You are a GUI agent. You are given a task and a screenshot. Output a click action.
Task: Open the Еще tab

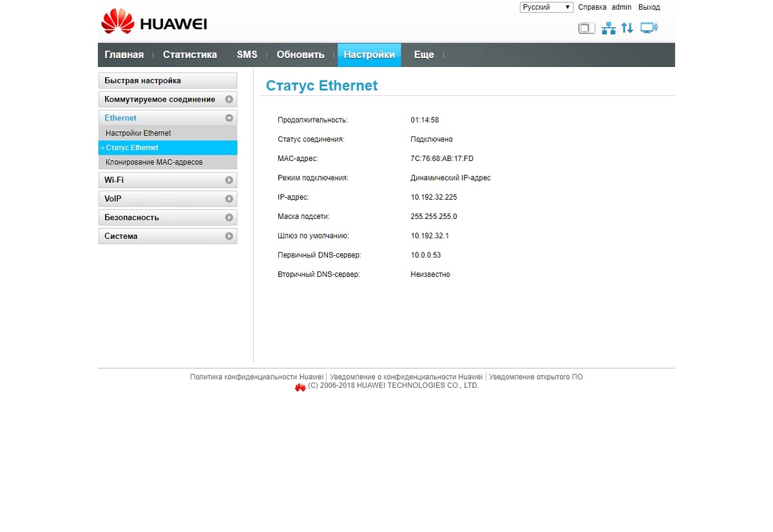click(x=424, y=55)
